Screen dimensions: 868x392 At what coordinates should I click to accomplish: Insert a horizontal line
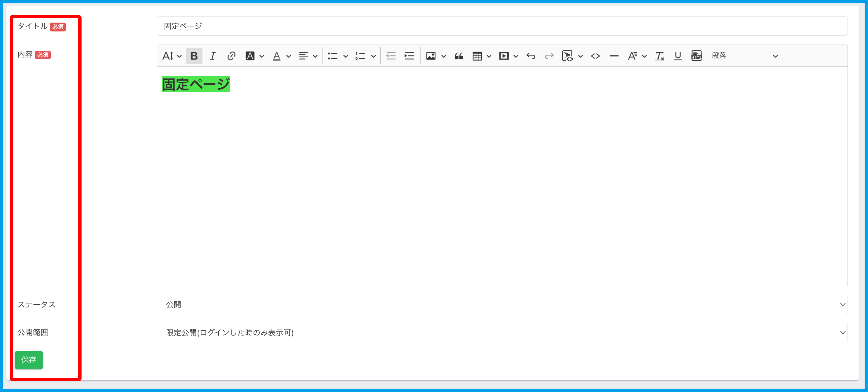(614, 56)
